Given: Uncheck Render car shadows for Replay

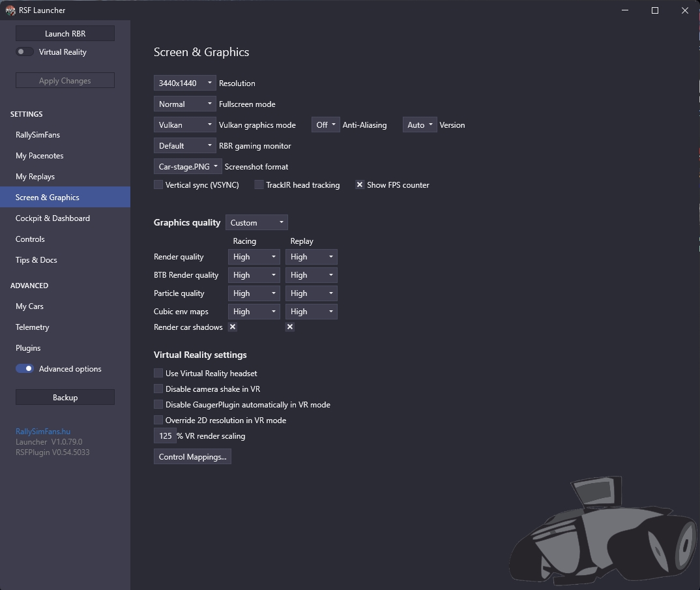Looking at the screenshot, I should tap(290, 327).
